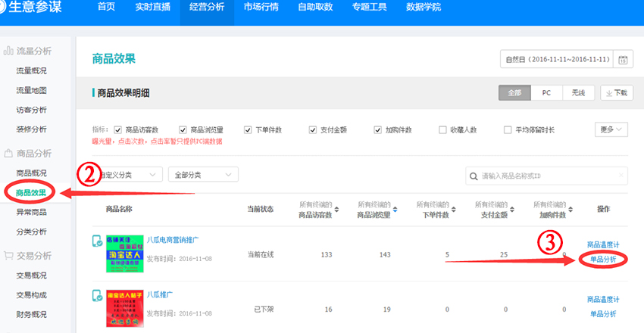The height and width of the screenshot is (333, 644).
Task: Click the mobile icon beside 八瓜推广
Action: [97, 296]
